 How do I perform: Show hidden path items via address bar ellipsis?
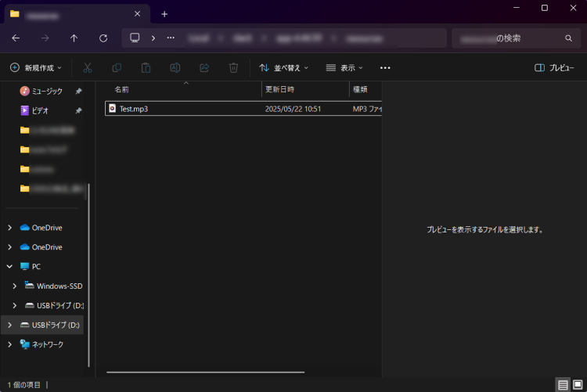(171, 38)
